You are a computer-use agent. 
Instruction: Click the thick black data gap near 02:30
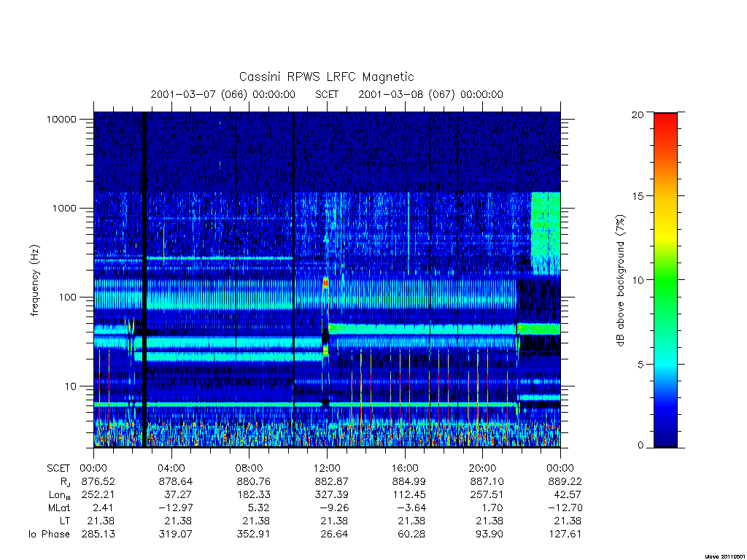tap(144, 279)
